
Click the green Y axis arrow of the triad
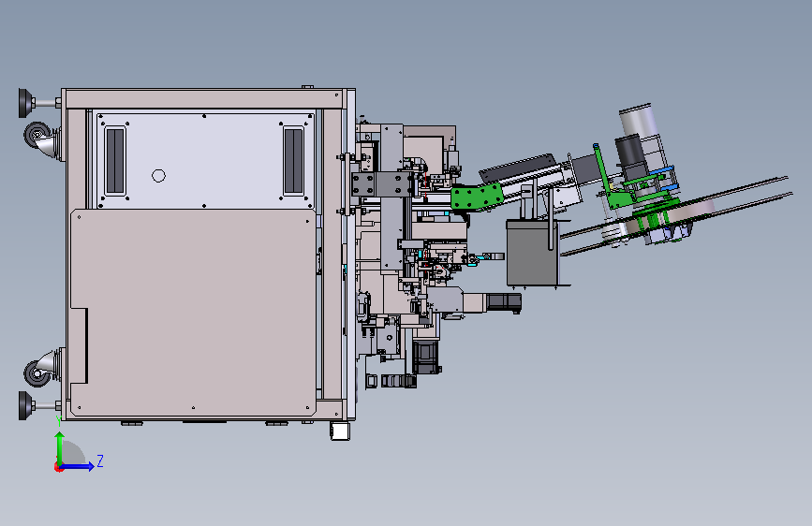coord(60,447)
